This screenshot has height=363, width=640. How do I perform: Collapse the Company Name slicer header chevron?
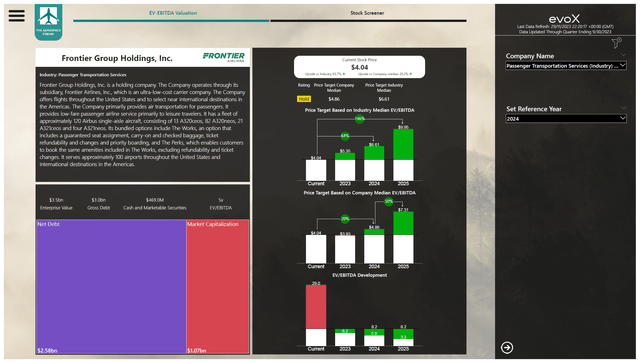coord(623,55)
